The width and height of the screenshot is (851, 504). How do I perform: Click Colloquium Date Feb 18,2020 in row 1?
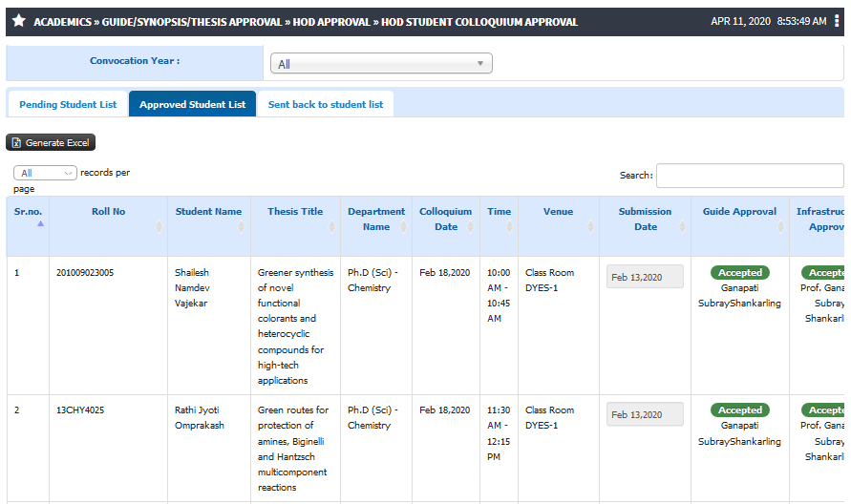pos(444,272)
